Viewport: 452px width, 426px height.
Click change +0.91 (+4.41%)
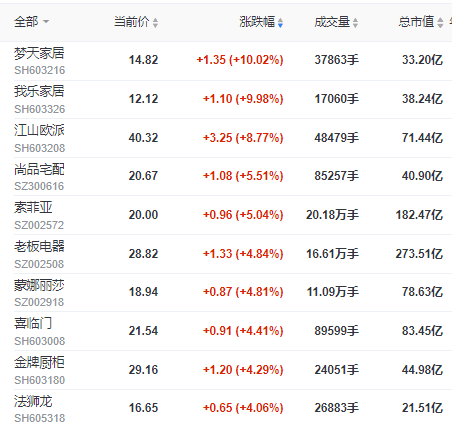coord(243,331)
